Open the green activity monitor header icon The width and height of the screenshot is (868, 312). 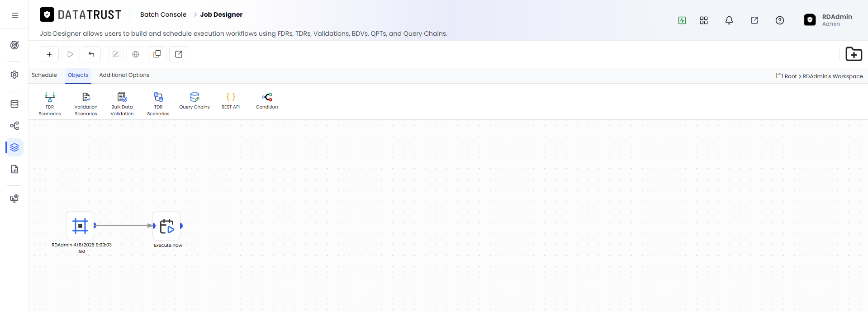tap(682, 20)
